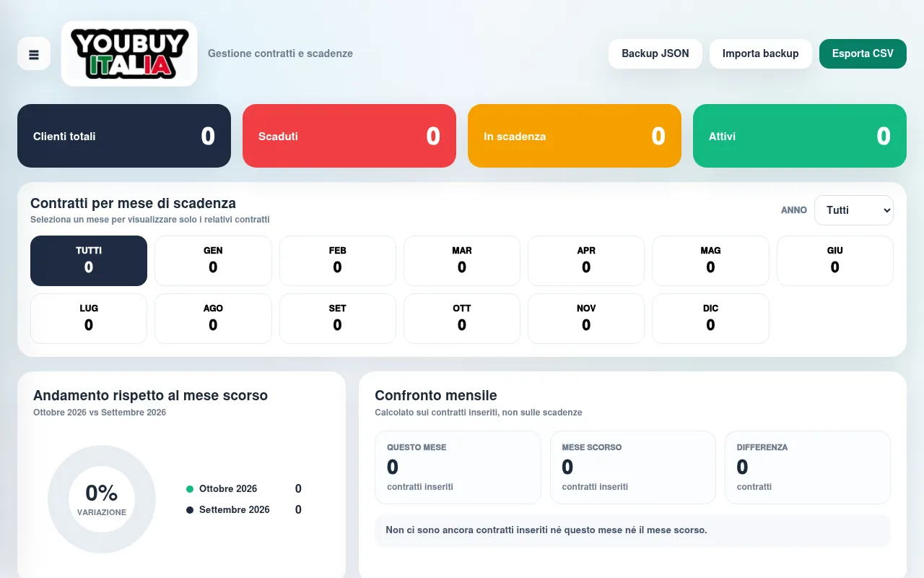Screen dimensions: 924x578
Task: Open the Anno dropdown
Action: [x=854, y=210]
